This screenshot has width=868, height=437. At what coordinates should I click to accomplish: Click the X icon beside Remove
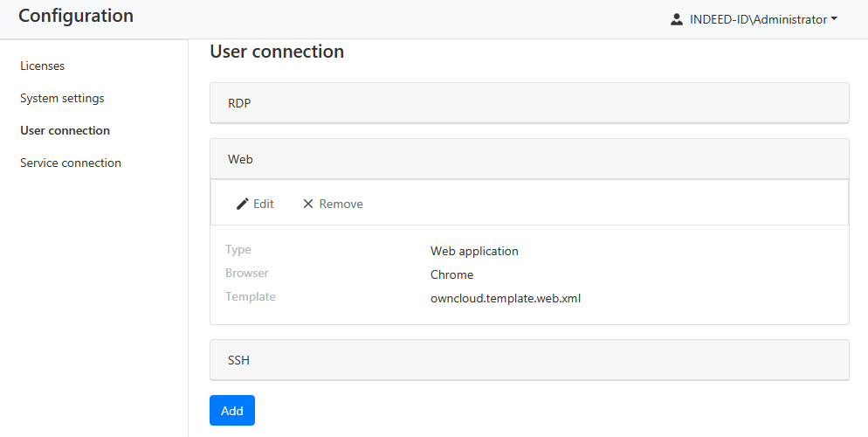307,204
